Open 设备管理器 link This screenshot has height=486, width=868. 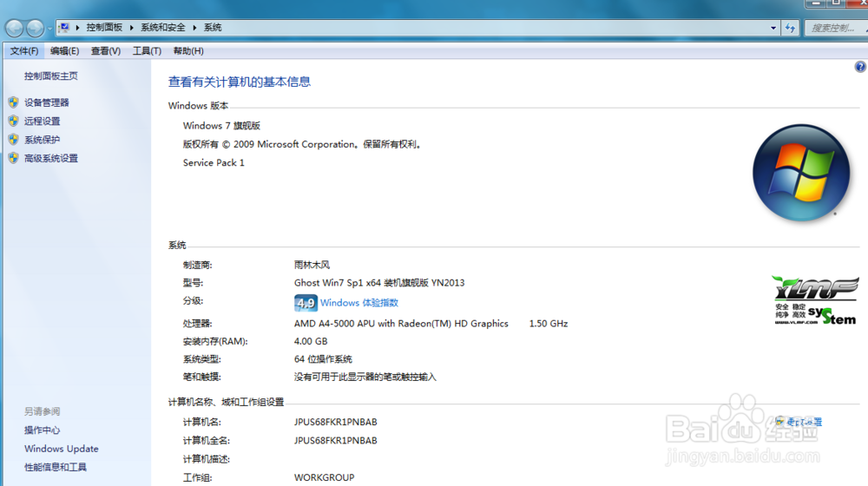[47, 102]
